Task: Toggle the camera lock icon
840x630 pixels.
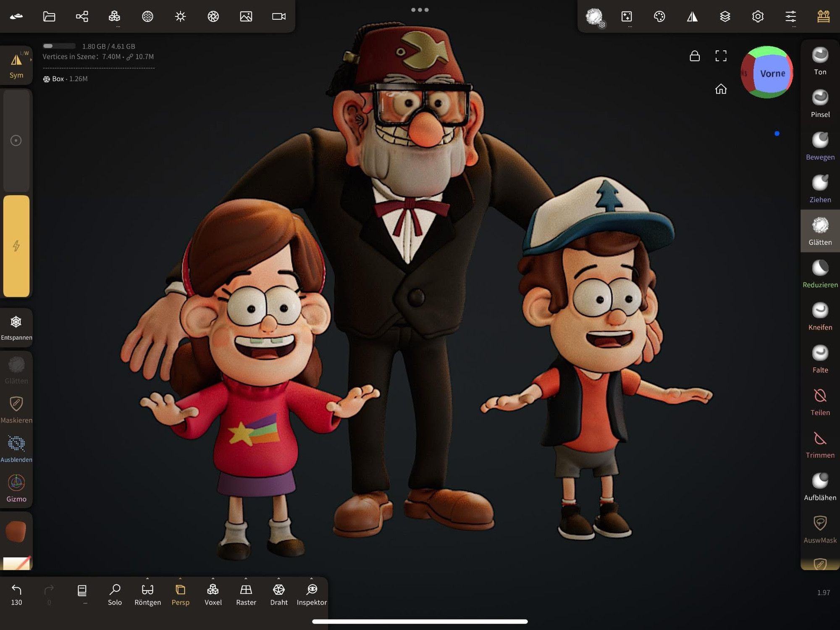Action: pos(695,56)
